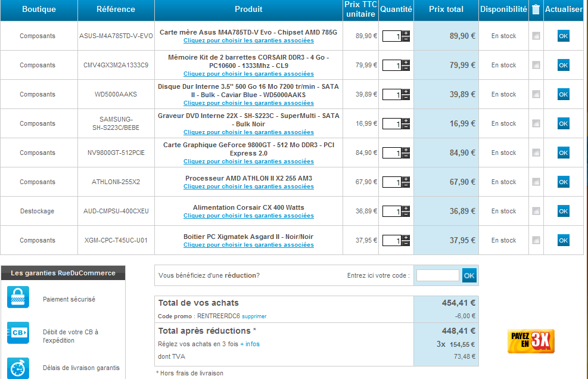Open warranty options link for Asus motherboard
The image size is (588, 379).
click(x=248, y=41)
